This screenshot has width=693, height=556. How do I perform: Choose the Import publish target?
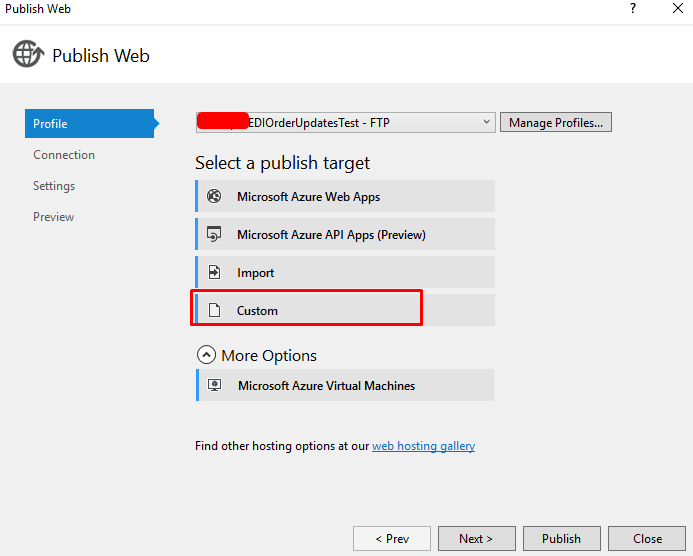tap(345, 272)
